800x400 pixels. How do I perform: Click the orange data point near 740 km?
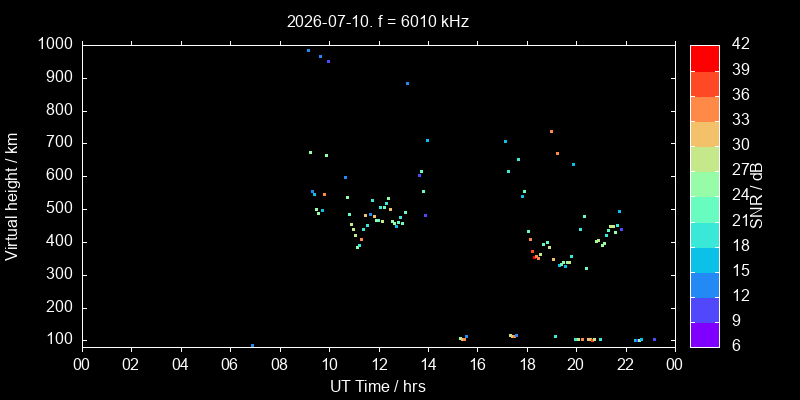point(551,131)
